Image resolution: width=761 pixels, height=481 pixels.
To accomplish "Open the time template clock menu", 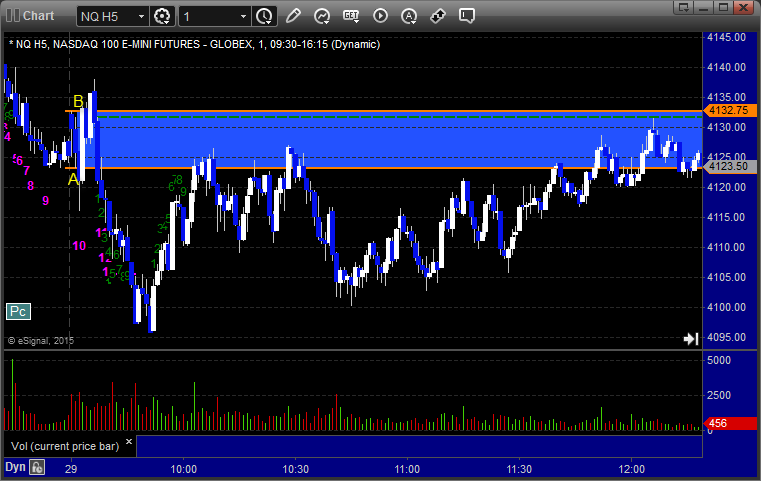I will click(265, 16).
